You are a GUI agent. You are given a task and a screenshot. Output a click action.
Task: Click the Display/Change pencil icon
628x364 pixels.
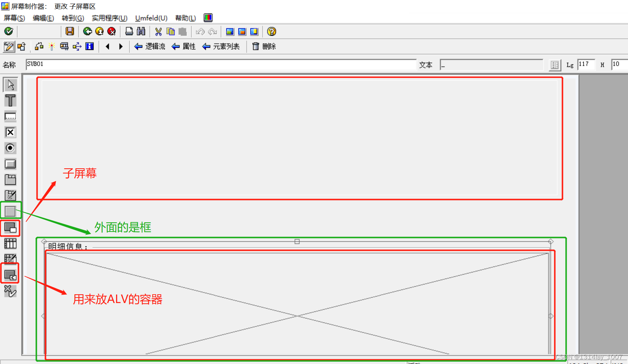[9, 46]
